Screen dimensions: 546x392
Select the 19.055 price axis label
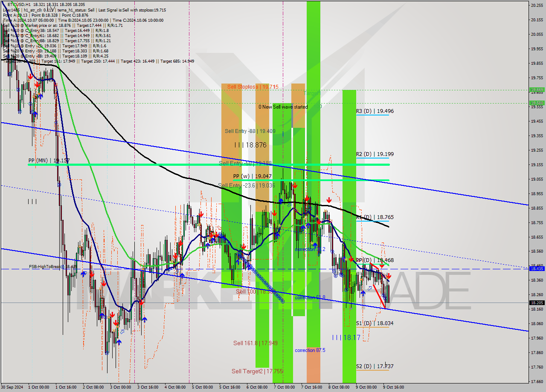coord(537,179)
